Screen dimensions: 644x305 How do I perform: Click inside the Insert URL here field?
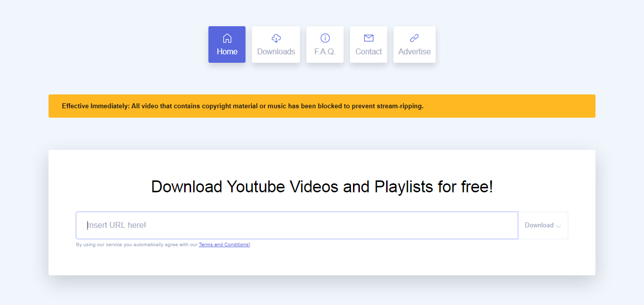[x=297, y=225]
